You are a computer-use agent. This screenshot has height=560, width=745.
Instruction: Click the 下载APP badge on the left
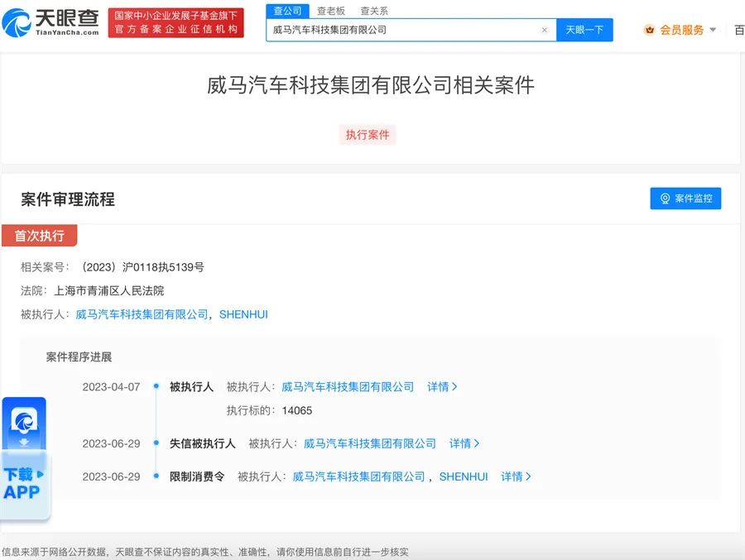pos(23,484)
